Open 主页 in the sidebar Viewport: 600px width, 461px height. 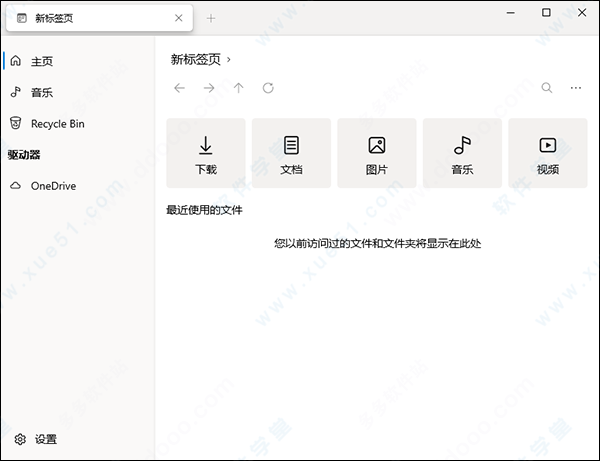[x=78, y=61]
